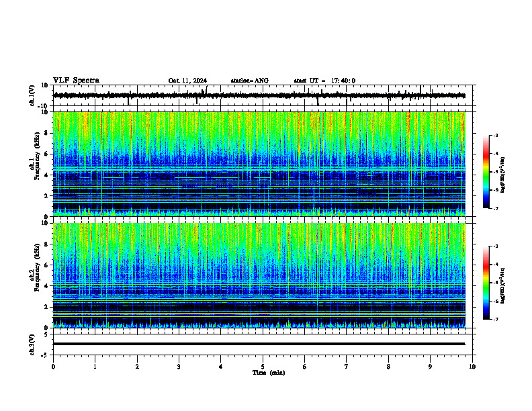The image size is (532, 411).
Task: Click the time axis tick label "1"
Action: 95,367
